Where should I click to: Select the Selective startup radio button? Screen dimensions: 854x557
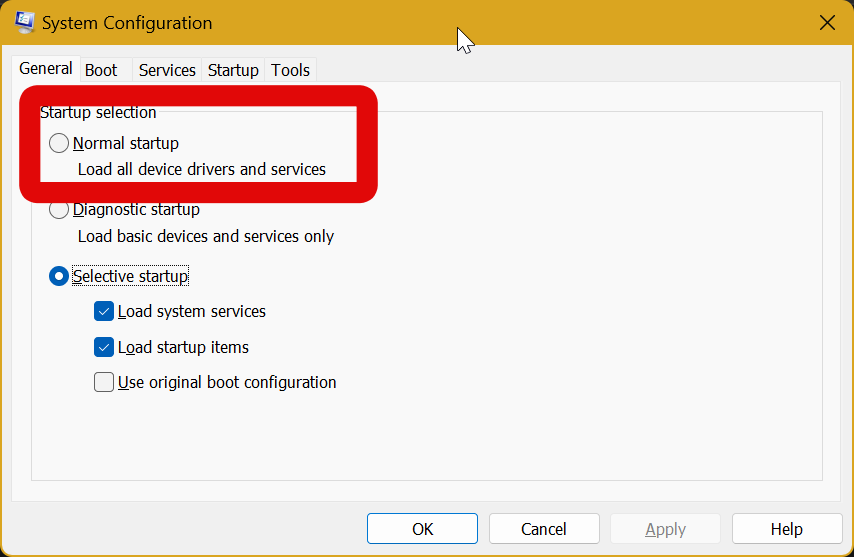(60, 276)
